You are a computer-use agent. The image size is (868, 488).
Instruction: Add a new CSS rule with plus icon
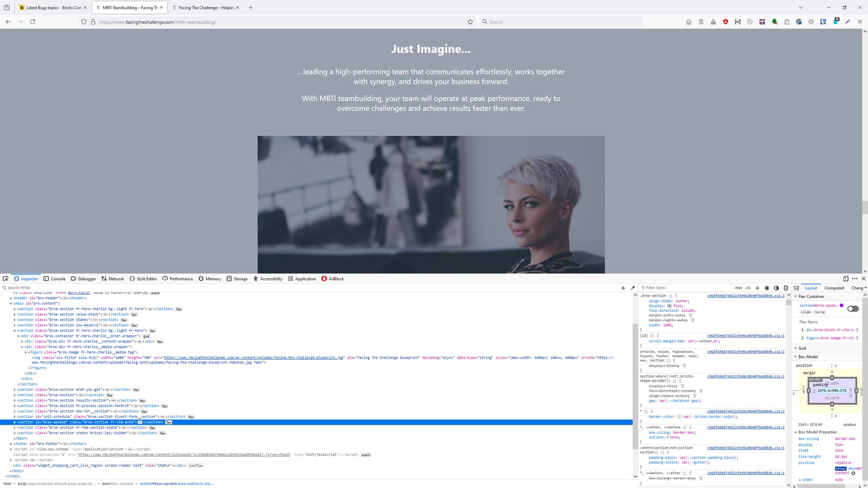pyautogui.click(x=757, y=288)
